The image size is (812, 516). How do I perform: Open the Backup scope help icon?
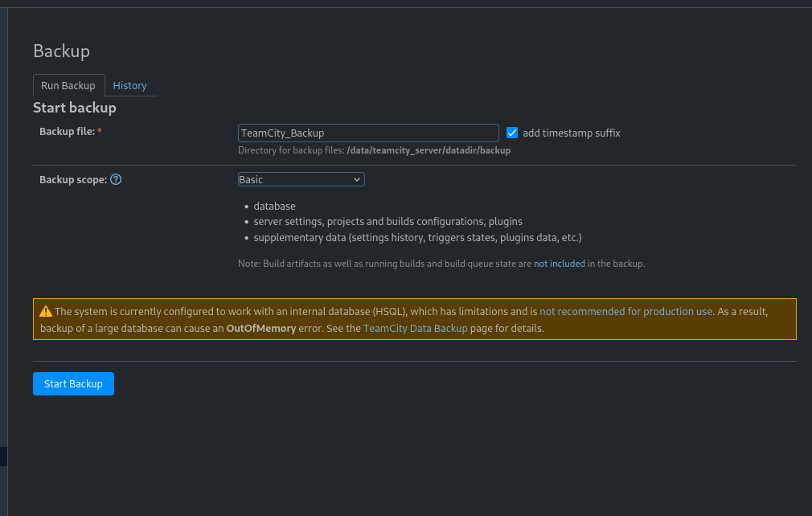116,179
